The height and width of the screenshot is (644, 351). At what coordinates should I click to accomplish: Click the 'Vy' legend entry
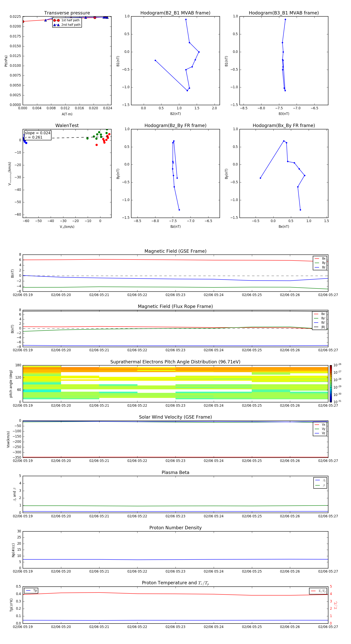320,429
